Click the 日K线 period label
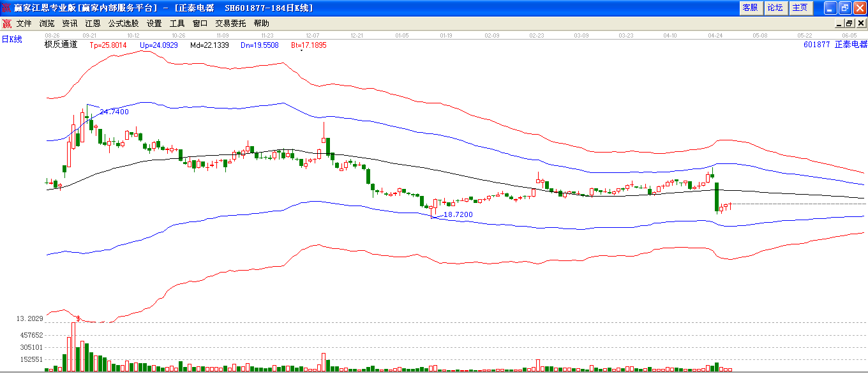This screenshot has width=868, height=374. click(x=11, y=40)
